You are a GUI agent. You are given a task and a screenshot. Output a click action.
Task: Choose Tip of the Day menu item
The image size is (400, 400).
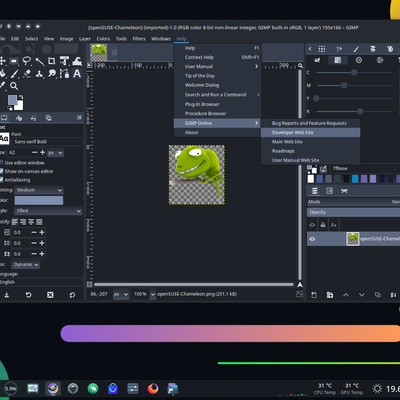click(x=217, y=76)
